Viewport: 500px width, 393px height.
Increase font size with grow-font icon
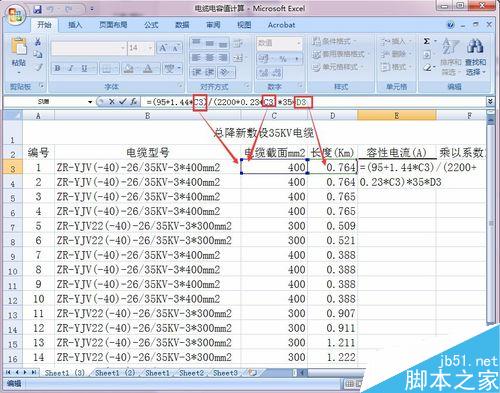pos(163,48)
